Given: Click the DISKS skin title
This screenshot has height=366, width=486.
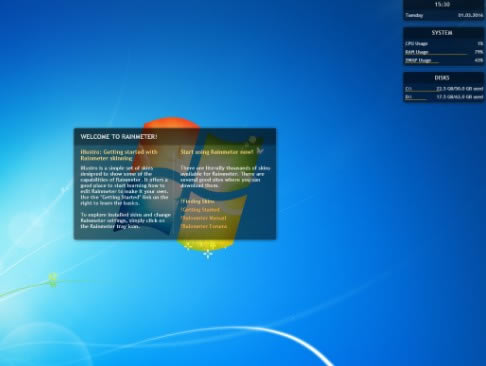Looking at the screenshot, I should (x=442, y=78).
